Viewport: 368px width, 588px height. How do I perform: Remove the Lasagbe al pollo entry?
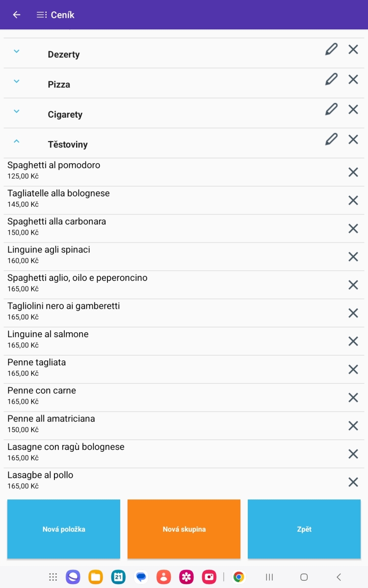click(x=353, y=482)
